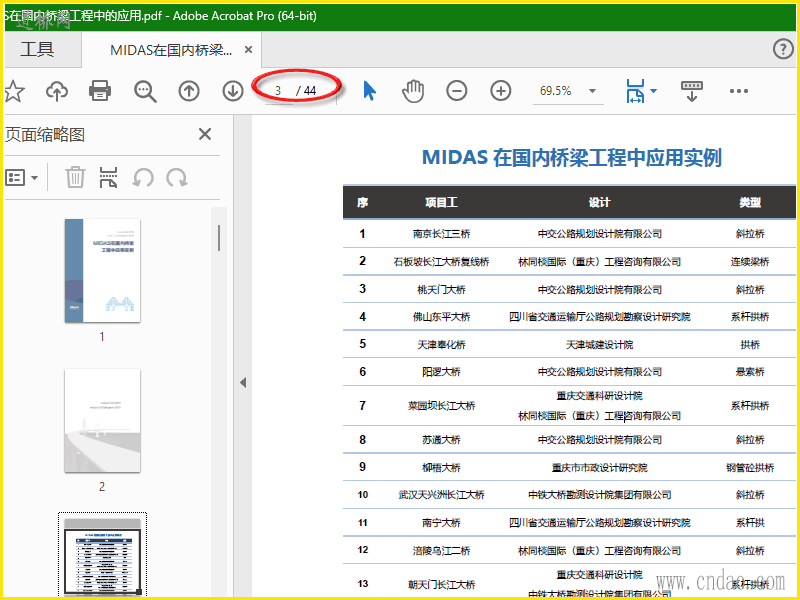Screen dimensions: 800x600
Task: Delete pages with trash icon
Action: coord(75,177)
